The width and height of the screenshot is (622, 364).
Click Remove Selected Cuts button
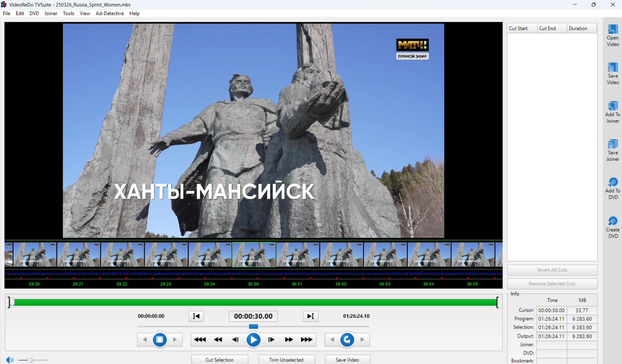[552, 283]
